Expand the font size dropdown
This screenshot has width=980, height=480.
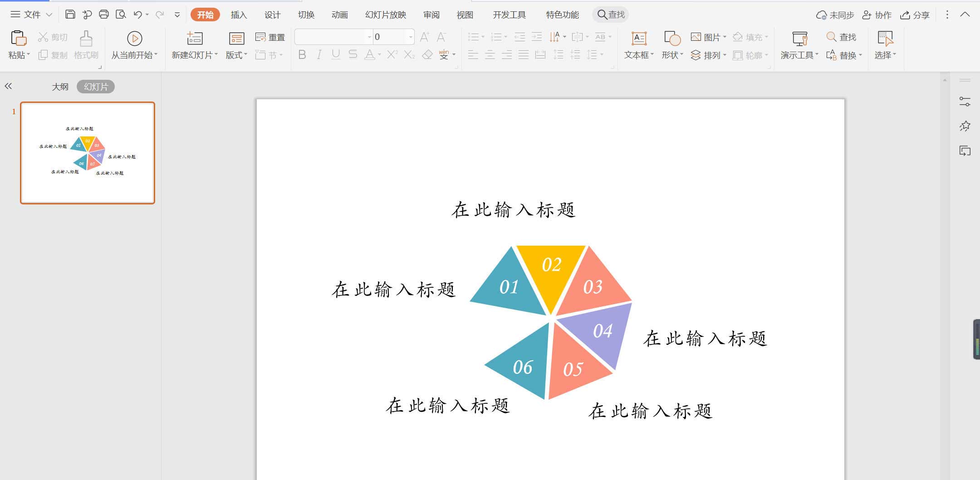[x=410, y=37]
